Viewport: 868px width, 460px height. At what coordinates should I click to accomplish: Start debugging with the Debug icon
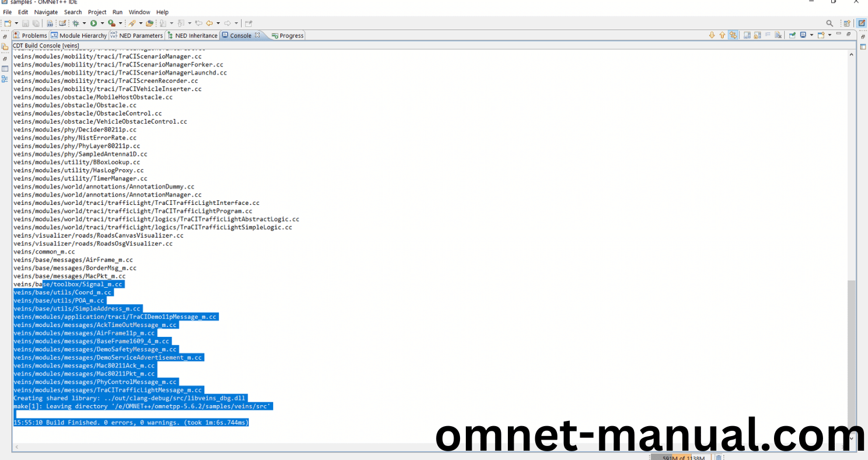(76, 23)
